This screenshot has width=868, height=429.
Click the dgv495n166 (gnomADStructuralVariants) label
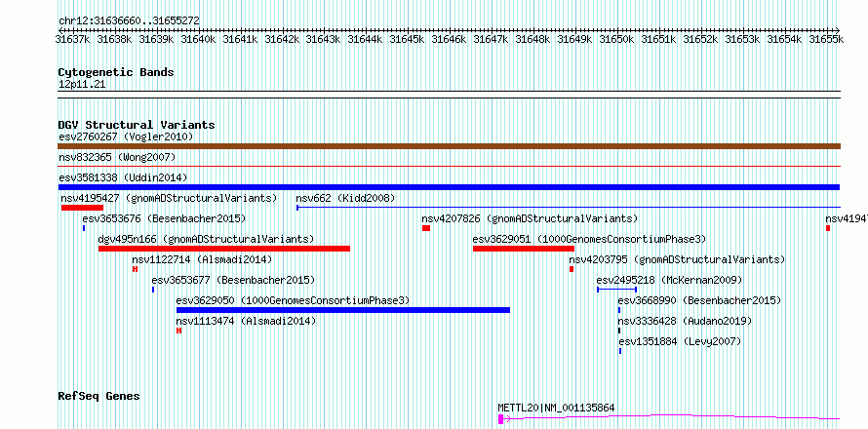pos(206,239)
